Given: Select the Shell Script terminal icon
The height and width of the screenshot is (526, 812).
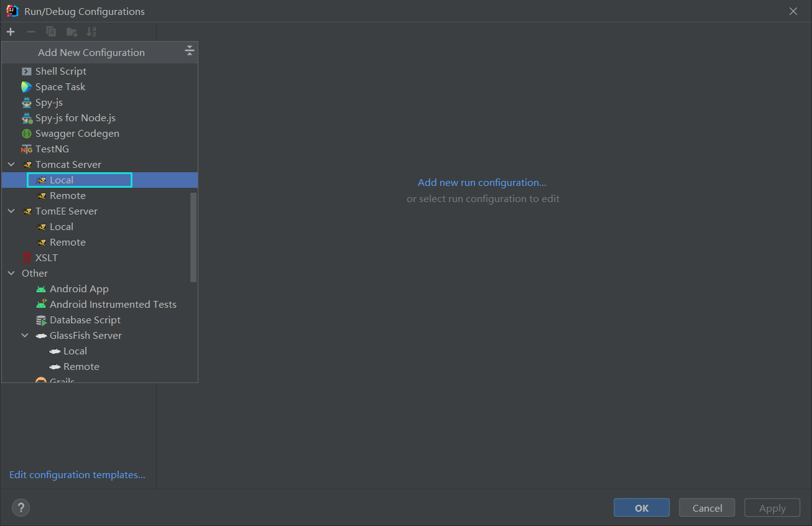Looking at the screenshot, I should pyautogui.click(x=26, y=72).
